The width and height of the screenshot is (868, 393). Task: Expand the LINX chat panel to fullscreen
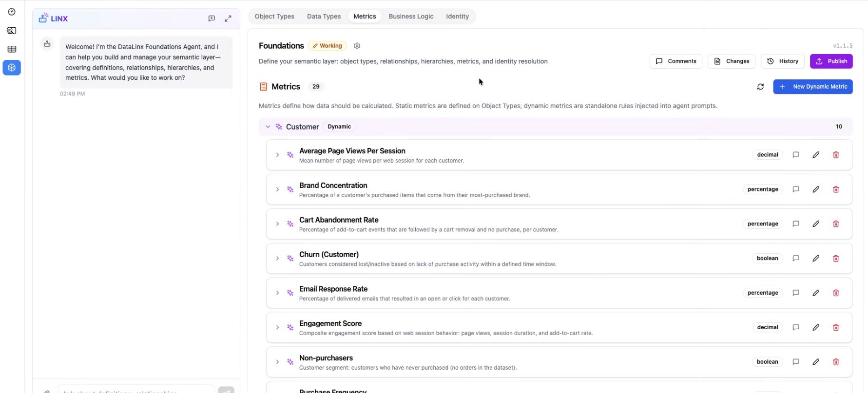[228, 19]
